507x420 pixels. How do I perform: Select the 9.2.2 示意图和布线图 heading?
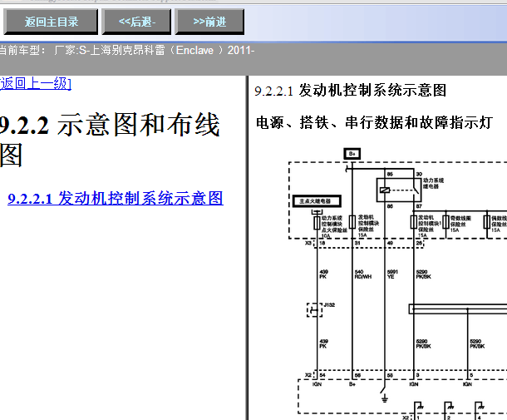110,139
